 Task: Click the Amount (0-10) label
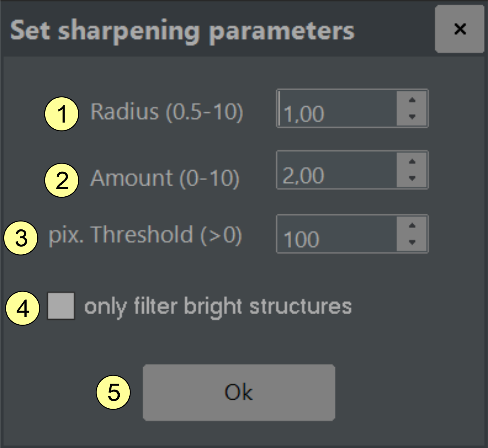pyautogui.click(x=165, y=178)
